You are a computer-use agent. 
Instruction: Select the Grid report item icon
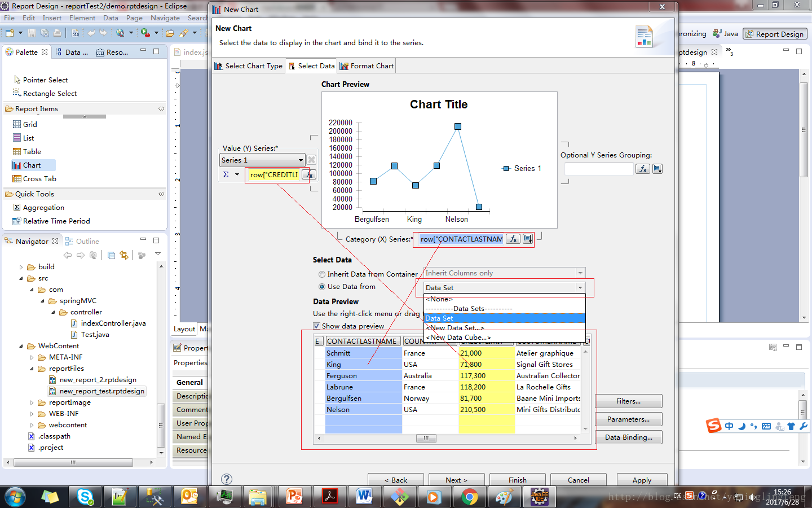[17, 124]
